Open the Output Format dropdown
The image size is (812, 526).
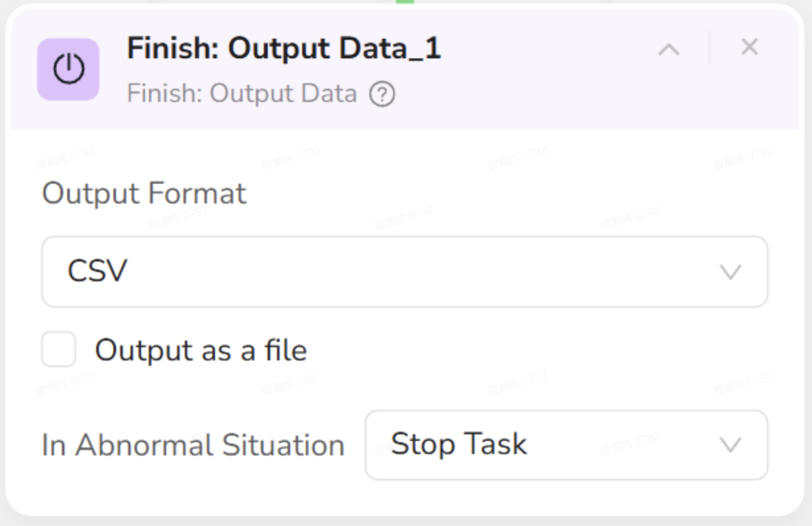tap(404, 271)
